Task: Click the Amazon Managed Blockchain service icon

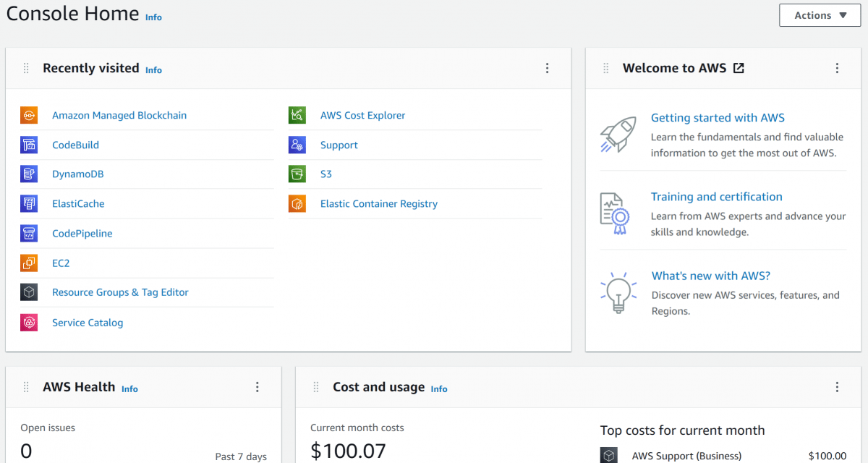Action: click(x=29, y=115)
